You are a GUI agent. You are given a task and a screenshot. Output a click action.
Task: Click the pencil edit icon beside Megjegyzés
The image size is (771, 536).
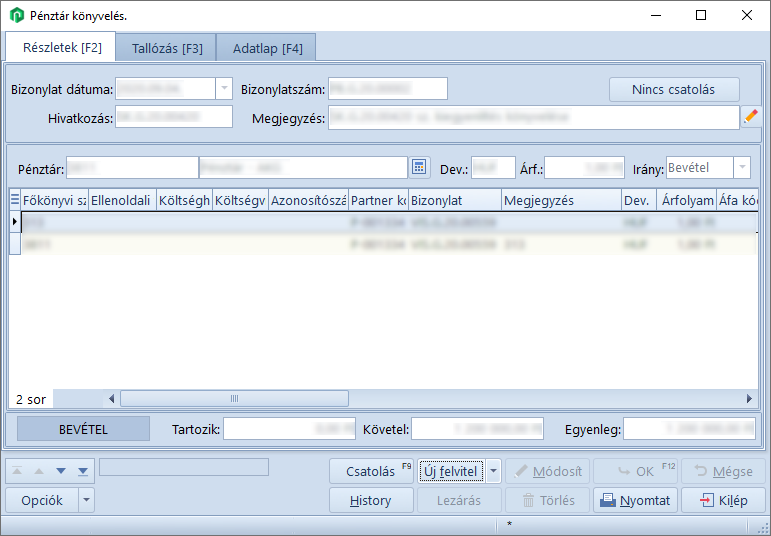751,118
